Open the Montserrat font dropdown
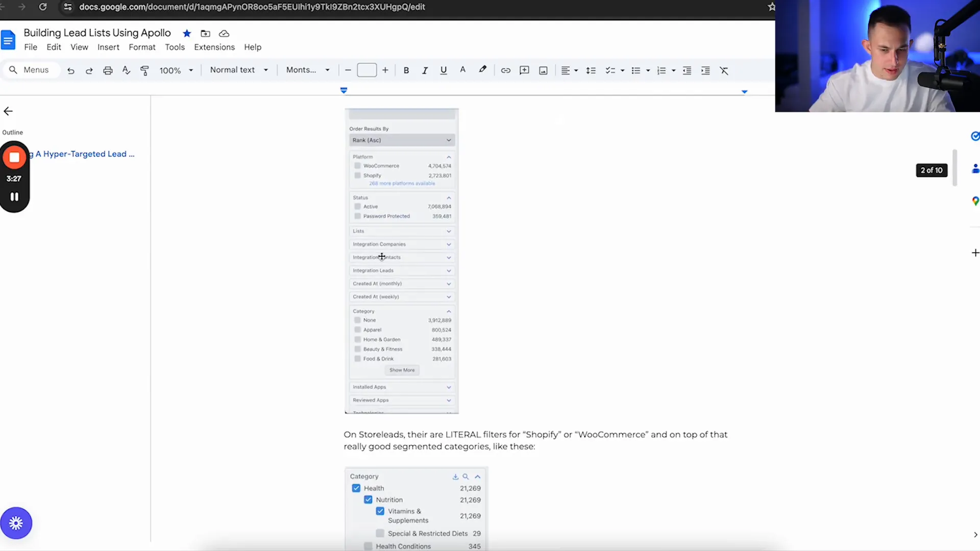This screenshot has width=980, height=551. (x=308, y=70)
